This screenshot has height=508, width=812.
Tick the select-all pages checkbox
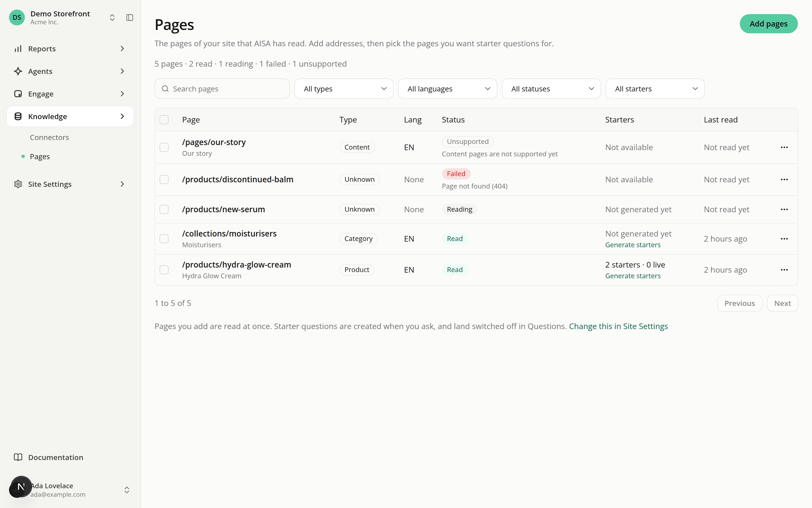click(164, 120)
